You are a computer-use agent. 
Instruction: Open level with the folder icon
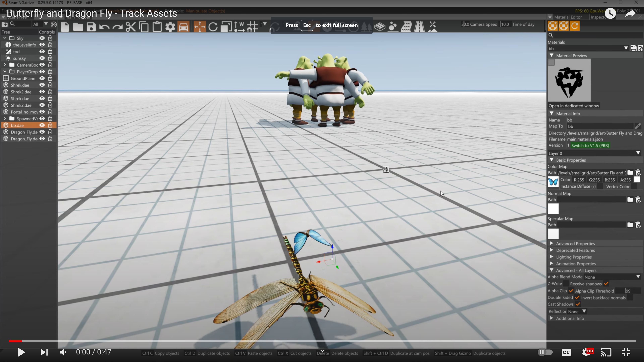click(x=78, y=27)
